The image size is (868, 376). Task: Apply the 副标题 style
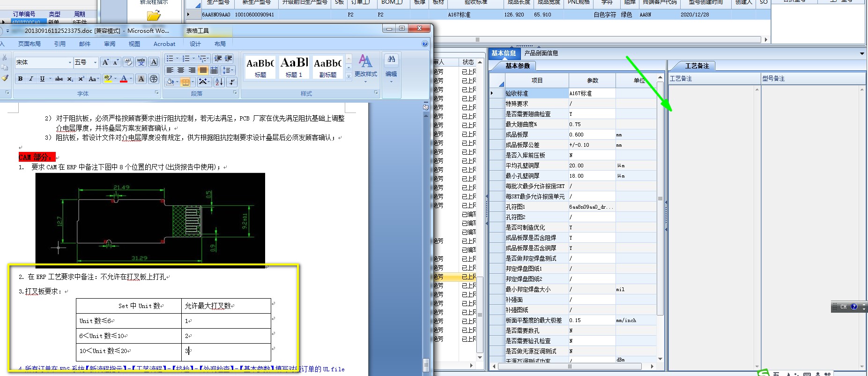click(328, 67)
